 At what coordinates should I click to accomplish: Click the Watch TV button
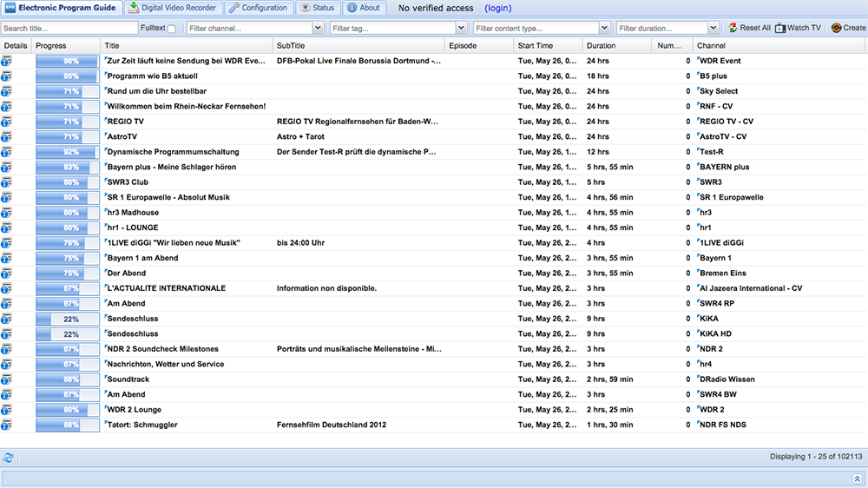798,28
